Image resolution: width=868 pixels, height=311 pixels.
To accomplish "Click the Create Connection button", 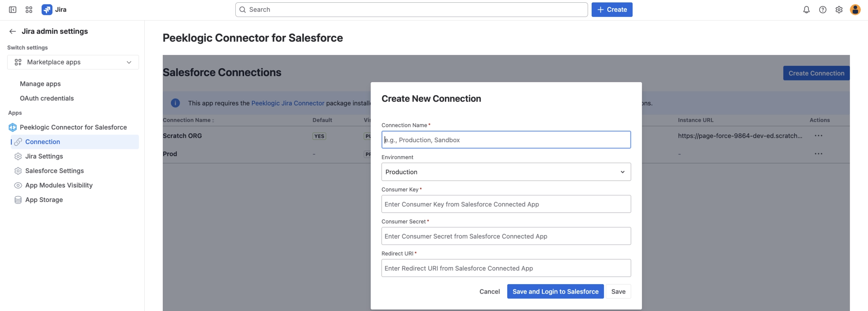I will tap(816, 73).
